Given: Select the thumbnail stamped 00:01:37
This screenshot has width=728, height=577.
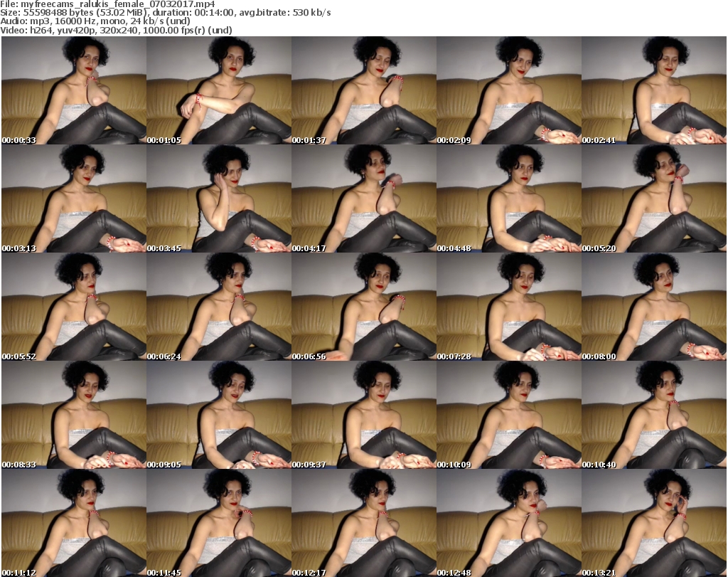Looking at the screenshot, I should (x=363, y=90).
